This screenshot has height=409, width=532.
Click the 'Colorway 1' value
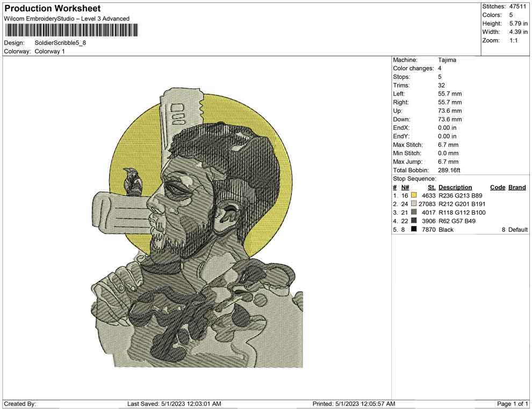(x=49, y=52)
